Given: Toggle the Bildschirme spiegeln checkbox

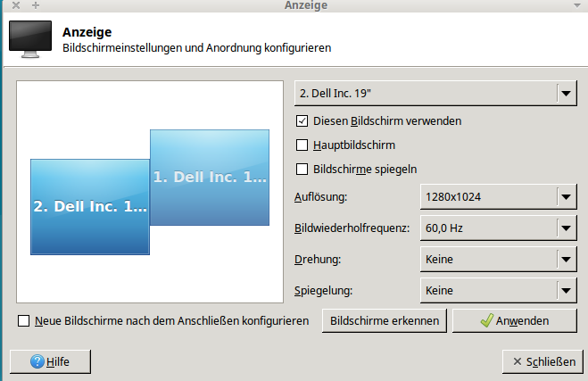Looking at the screenshot, I should pyautogui.click(x=302, y=170).
